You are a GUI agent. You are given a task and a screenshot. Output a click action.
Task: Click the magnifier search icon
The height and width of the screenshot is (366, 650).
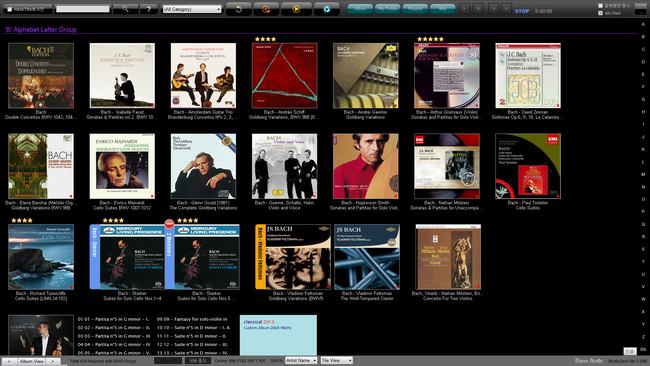point(125,9)
